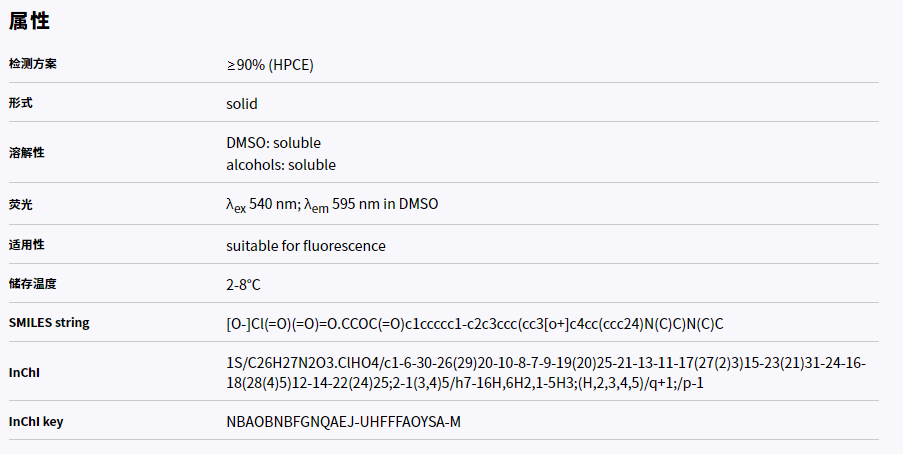
Task: Click the 溶解性 row label
Action: 27,153
